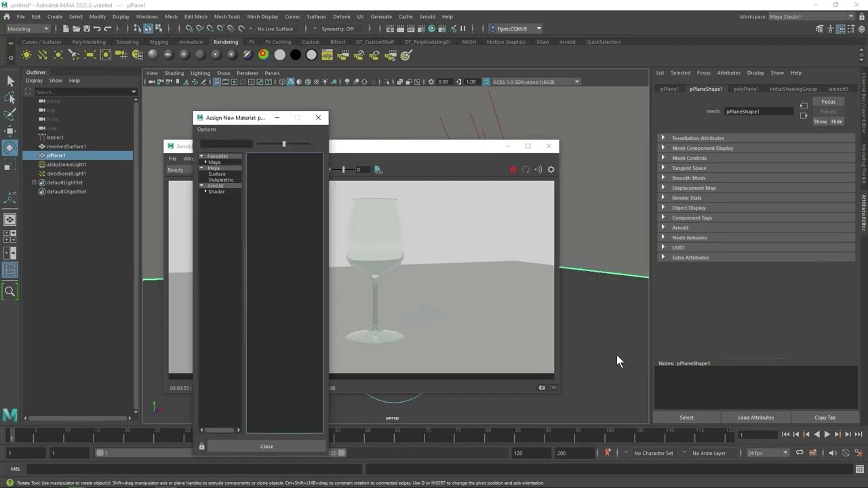Viewport: 868px width, 488px height.
Task: Toggle loop playback mode
Action: (800, 453)
